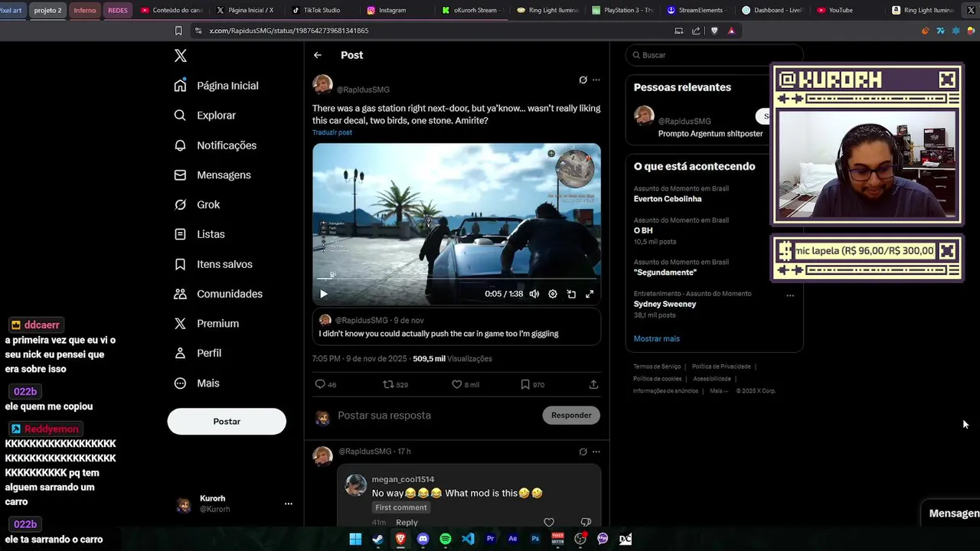This screenshot has width=980, height=551.
Task: Open Premium in the sidebar
Action: point(207,324)
